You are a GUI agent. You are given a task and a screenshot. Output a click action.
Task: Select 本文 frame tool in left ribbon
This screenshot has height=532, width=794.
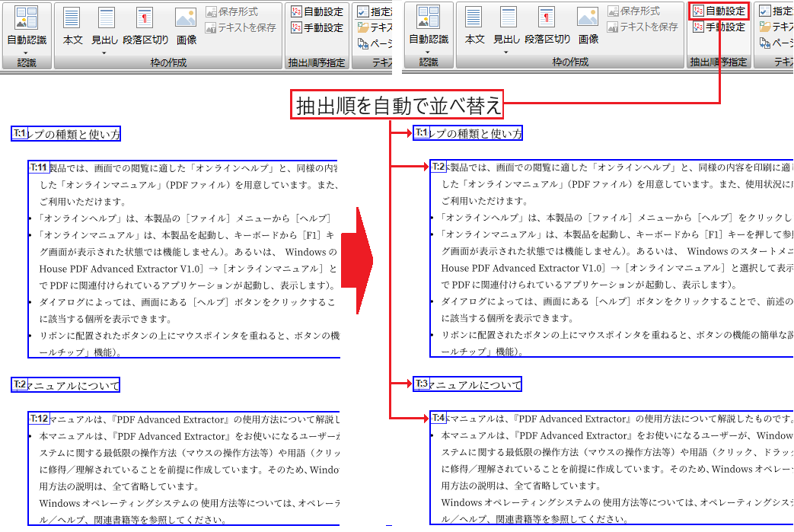(72, 21)
